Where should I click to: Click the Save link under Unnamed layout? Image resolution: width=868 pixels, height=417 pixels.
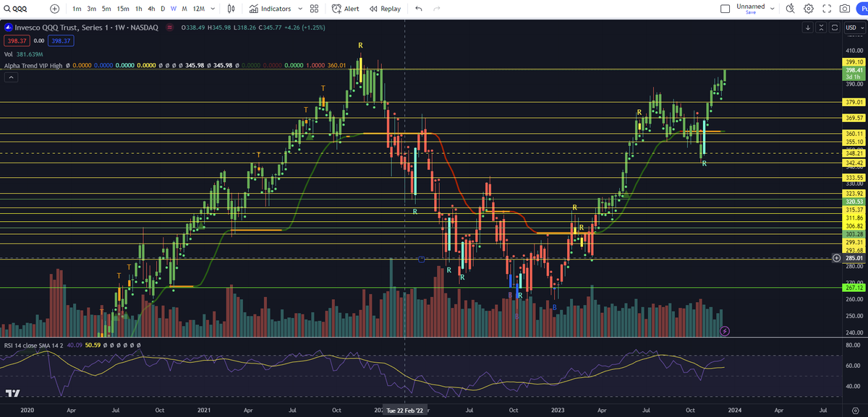751,12
